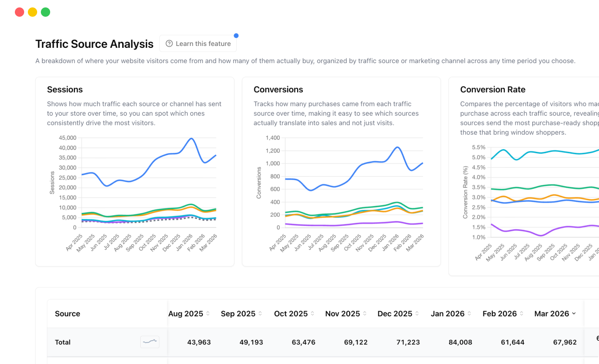Select the Source column header
The width and height of the screenshot is (599, 364).
68,313
